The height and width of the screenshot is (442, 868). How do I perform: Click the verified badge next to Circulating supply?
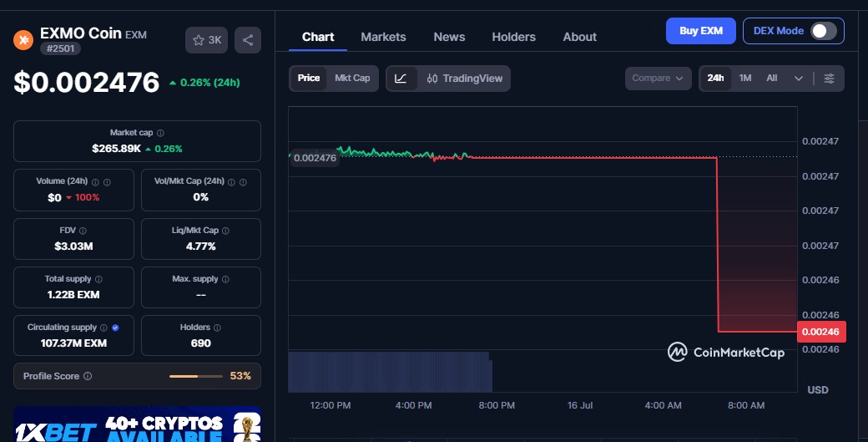[x=115, y=328]
